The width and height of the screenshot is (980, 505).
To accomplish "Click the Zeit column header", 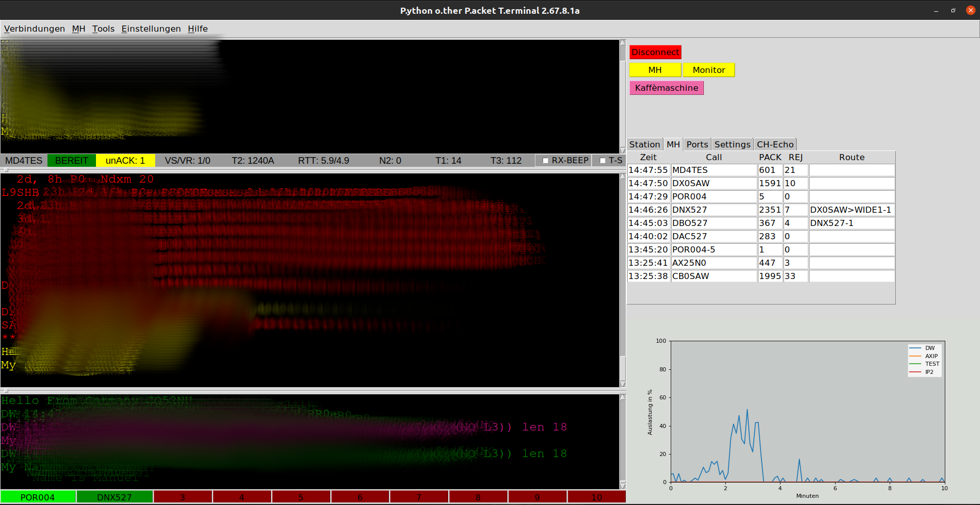I will [x=648, y=157].
